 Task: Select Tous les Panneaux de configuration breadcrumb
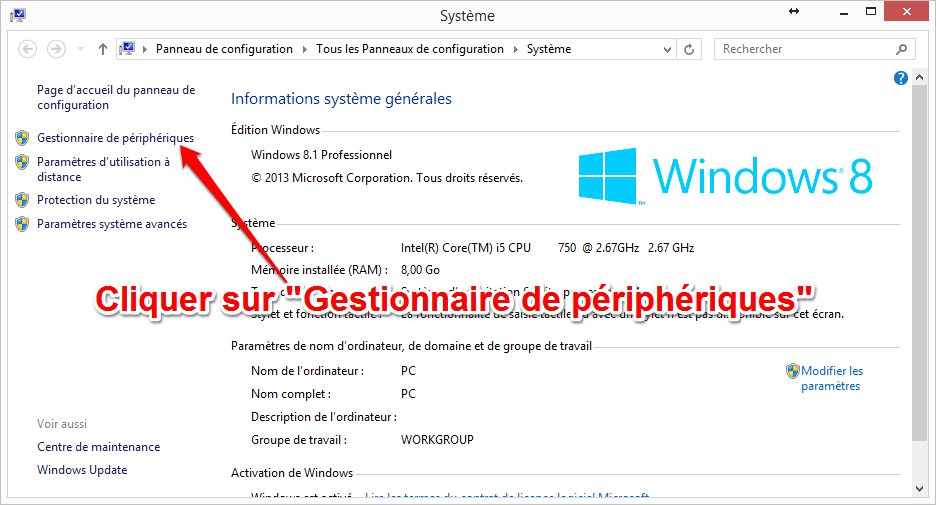410,49
